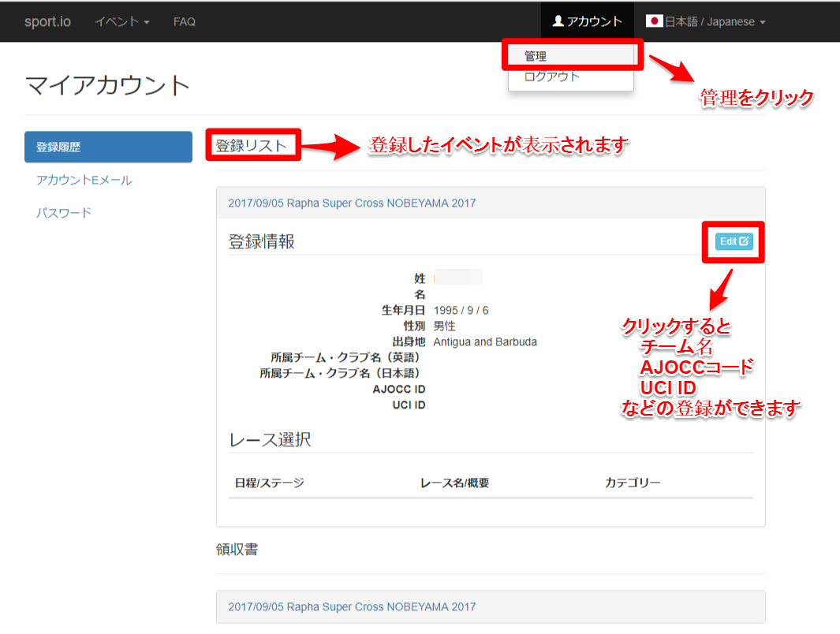Screen dimensions: 840x634
Task: Click the 生年月日 value 1995 / 9 / 6
Action: (461, 310)
